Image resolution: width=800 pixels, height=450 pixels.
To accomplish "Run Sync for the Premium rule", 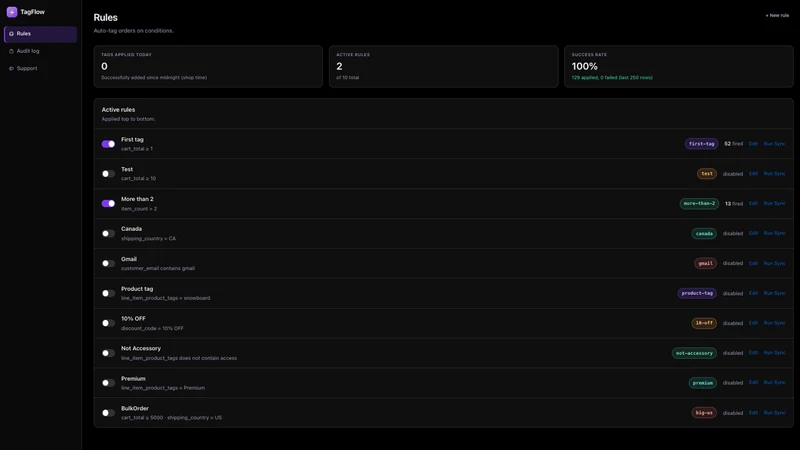I will point(774,383).
